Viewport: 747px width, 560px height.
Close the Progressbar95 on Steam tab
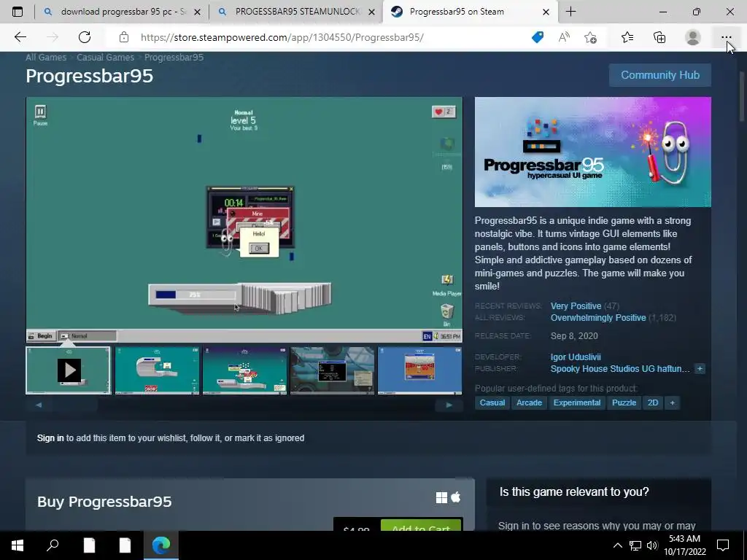click(546, 12)
